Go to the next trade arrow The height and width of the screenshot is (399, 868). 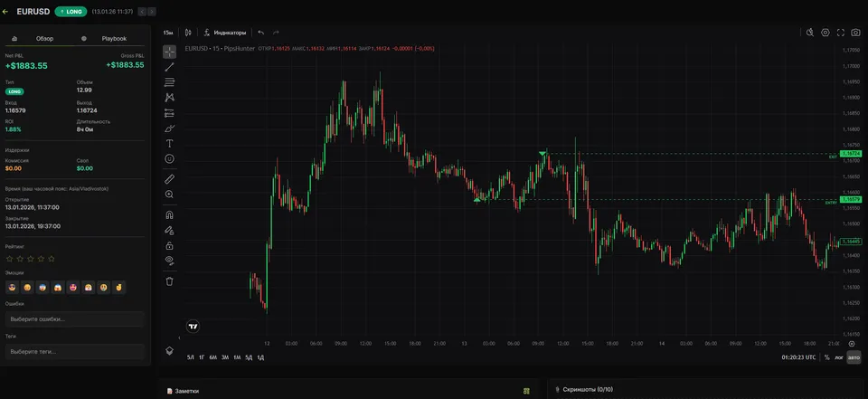point(152,12)
